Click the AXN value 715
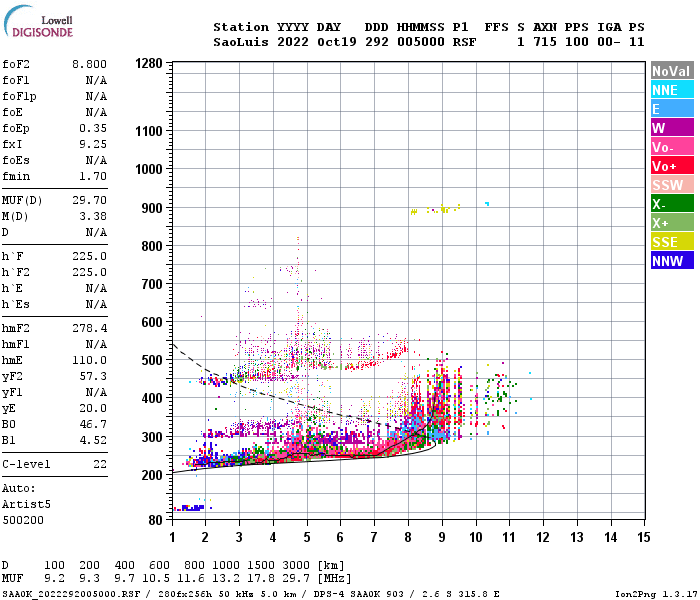This screenshot has width=700, height=600. (545, 42)
